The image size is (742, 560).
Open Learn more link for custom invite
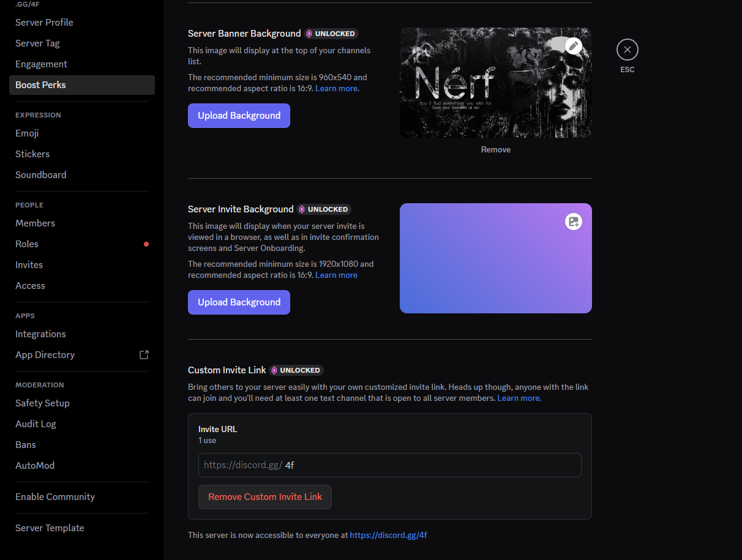(x=519, y=398)
